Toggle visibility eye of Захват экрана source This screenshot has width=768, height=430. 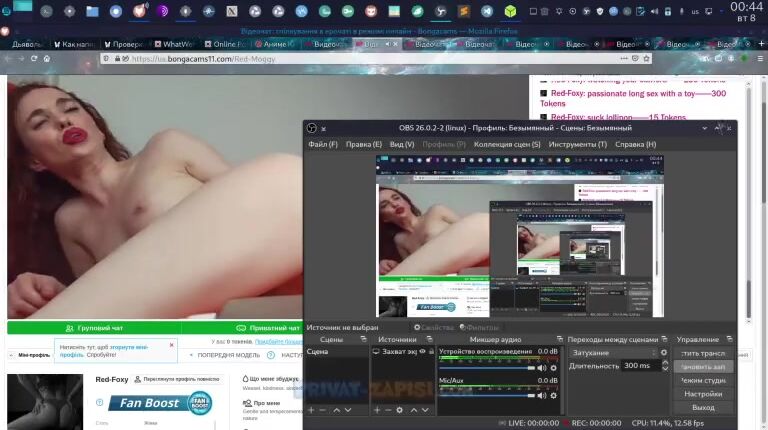tap(423, 352)
